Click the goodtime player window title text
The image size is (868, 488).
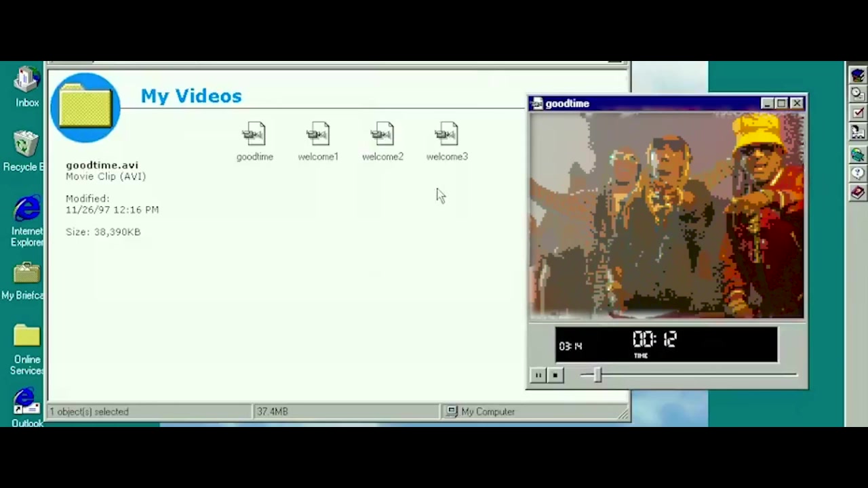568,104
